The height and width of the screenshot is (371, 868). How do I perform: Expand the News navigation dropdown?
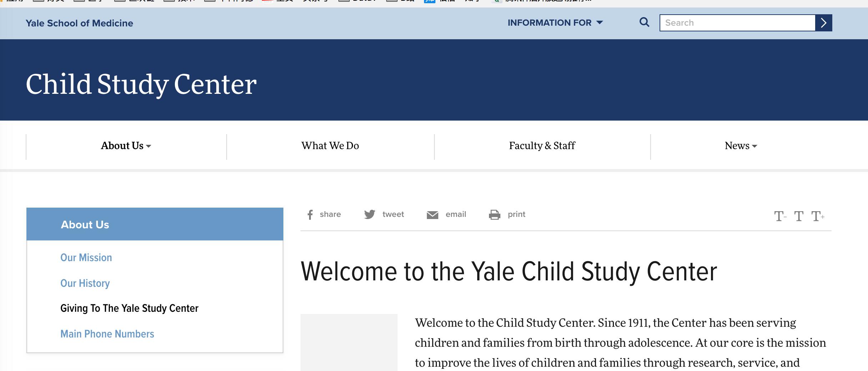pyautogui.click(x=741, y=146)
